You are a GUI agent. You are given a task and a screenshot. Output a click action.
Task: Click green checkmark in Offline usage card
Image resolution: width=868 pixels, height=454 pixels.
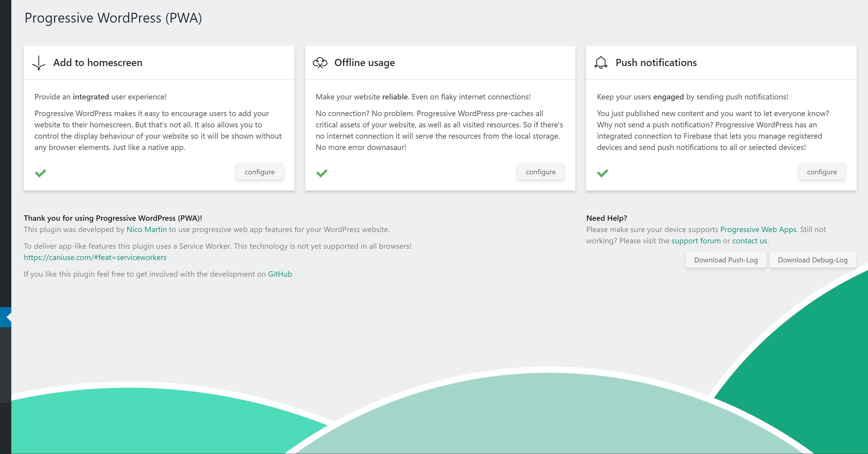click(x=322, y=173)
